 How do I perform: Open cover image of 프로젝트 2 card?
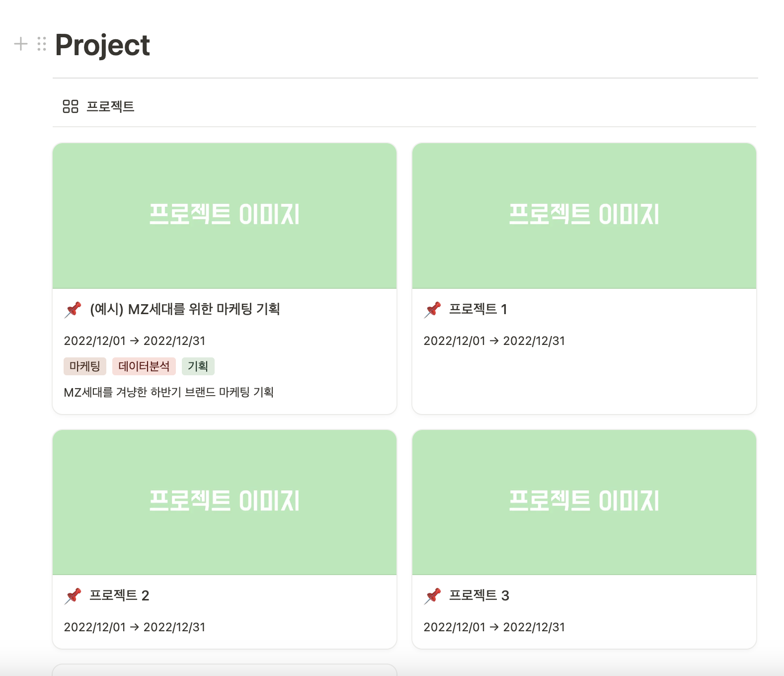tap(225, 503)
